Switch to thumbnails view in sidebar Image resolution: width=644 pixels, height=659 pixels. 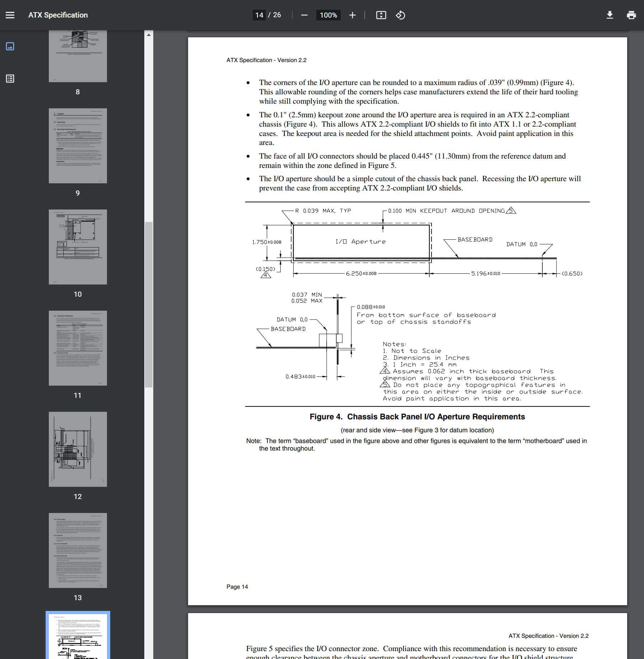coord(10,46)
